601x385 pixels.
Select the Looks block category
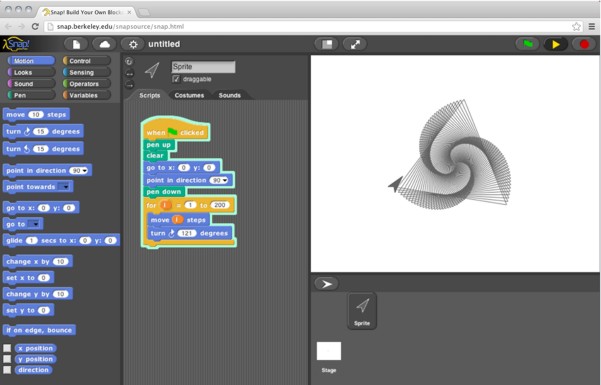point(31,72)
